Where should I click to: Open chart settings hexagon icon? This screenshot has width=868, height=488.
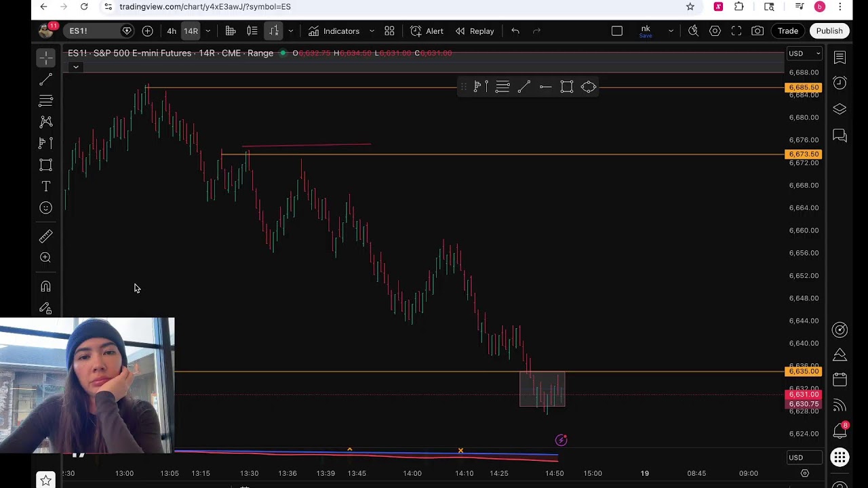[x=715, y=31]
